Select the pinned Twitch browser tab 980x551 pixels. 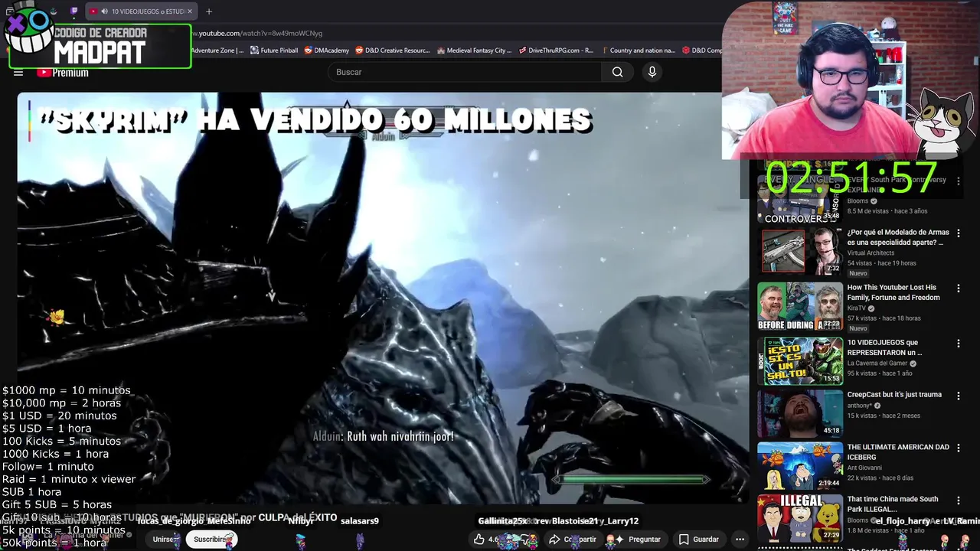[x=74, y=11]
